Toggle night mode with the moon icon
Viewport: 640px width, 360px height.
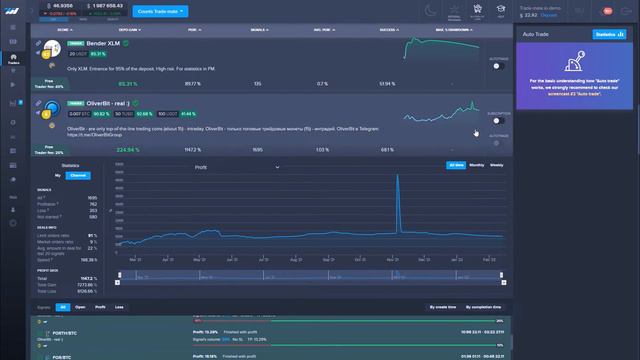[x=431, y=10]
